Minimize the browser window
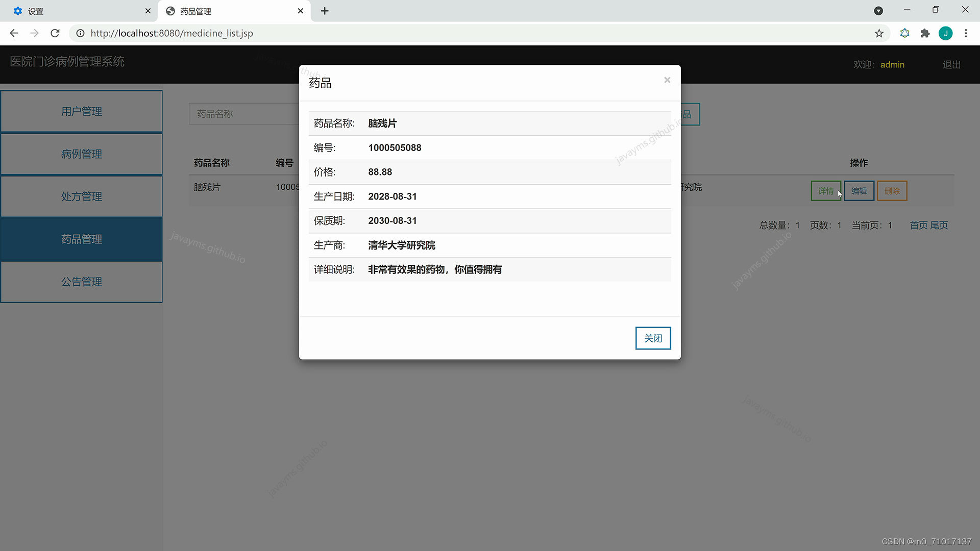The height and width of the screenshot is (551, 980). click(x=907, y=10)
